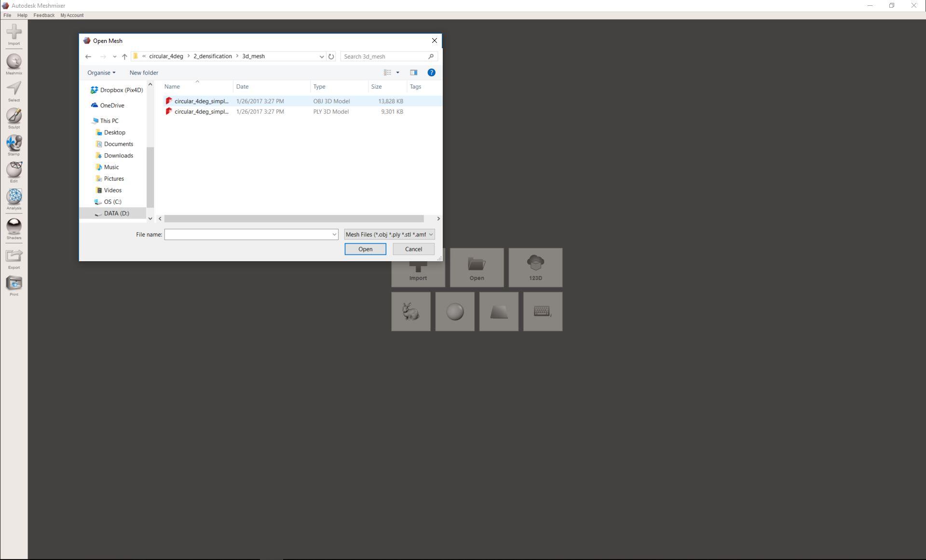Toggle the preview pane in the dialog
The height and width of the screenshot is (560, 926).
point(413,73)
